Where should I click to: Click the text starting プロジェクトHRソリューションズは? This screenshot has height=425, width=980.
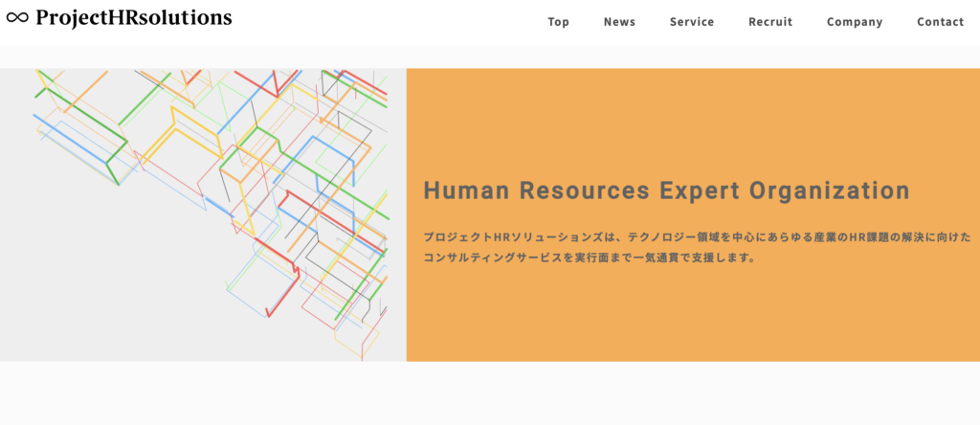(698, 237)
